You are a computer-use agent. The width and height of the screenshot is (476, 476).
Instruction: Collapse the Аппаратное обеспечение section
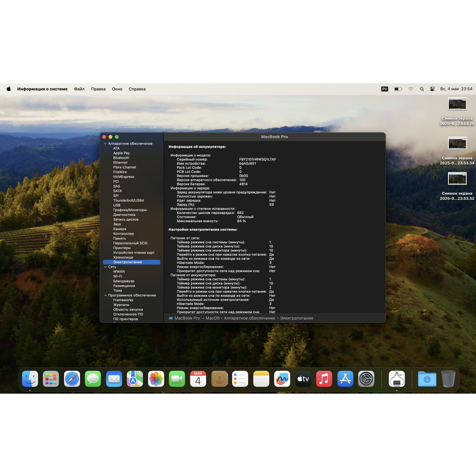[x=105, y=144]
